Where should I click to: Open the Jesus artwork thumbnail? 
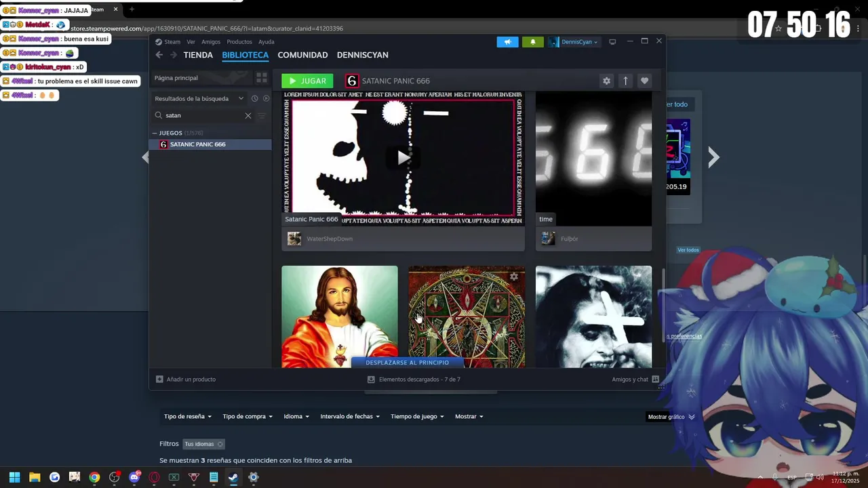[340, 317]
